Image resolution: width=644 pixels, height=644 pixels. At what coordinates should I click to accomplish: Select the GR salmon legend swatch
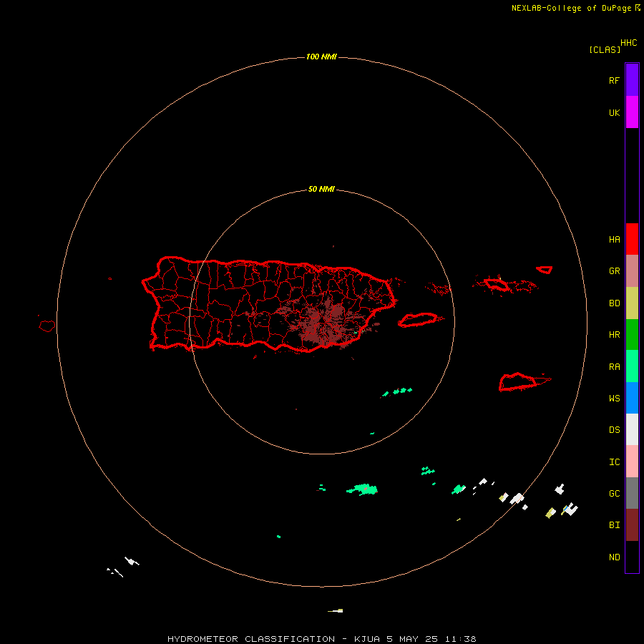point(632,271)
